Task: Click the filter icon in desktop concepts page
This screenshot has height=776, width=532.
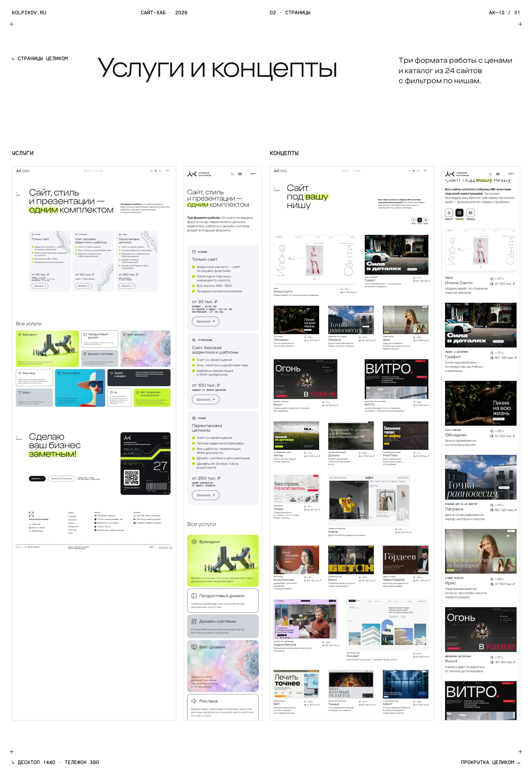Action: [413, 220]
